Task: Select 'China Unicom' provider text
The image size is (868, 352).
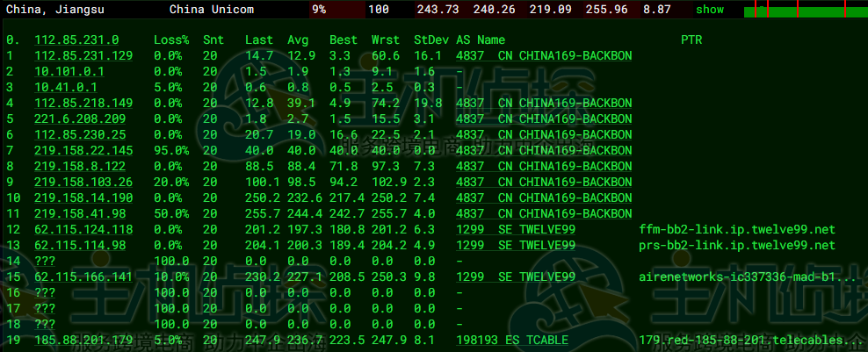Action: pos(212,10)
